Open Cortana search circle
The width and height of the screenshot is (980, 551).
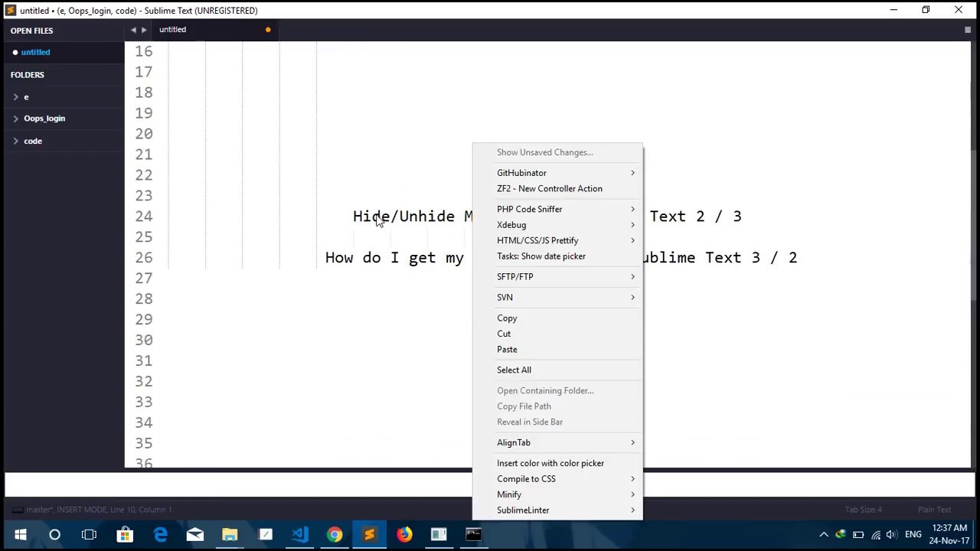coord(54,534)
